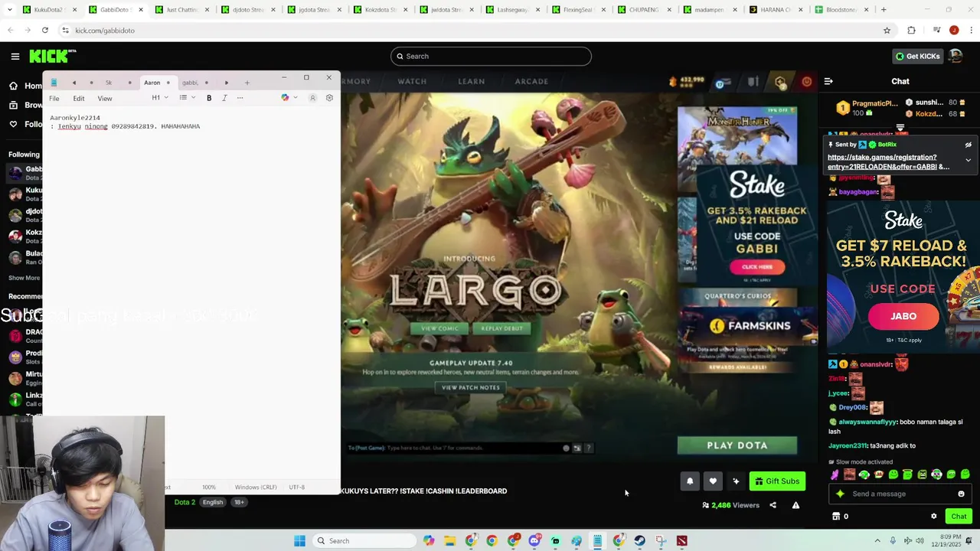Viewport: 980px width, 551px height.
Task: Click the taskbar Search box
Action: (363, 541)
